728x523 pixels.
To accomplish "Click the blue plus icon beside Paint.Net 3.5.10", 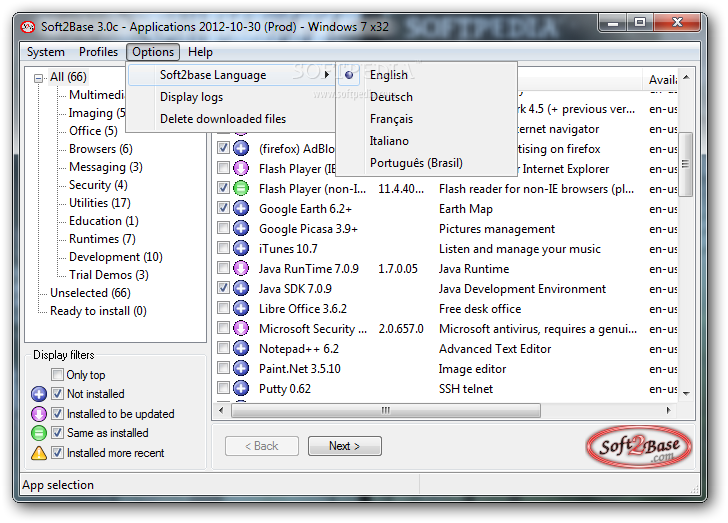I will (x=240, y=368).
